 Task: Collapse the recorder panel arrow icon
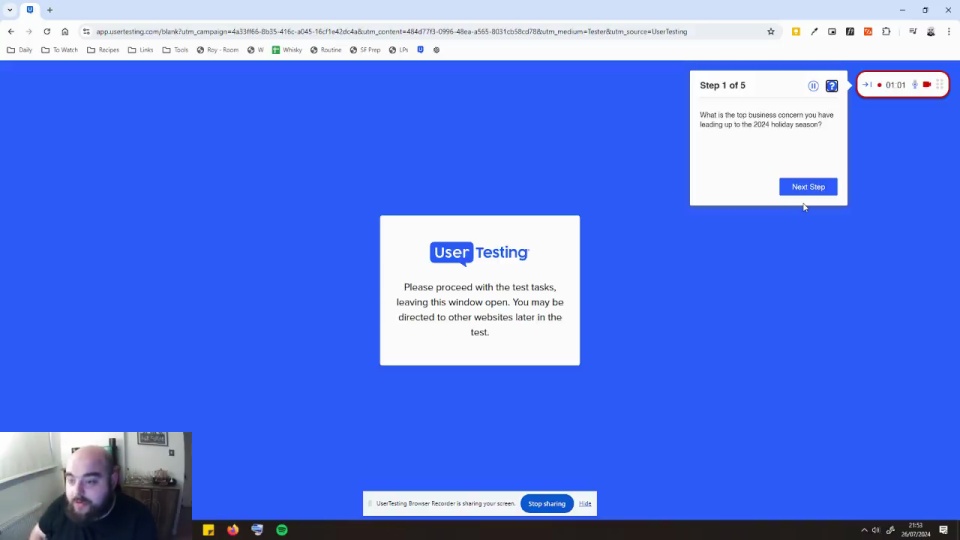[867, 85]
